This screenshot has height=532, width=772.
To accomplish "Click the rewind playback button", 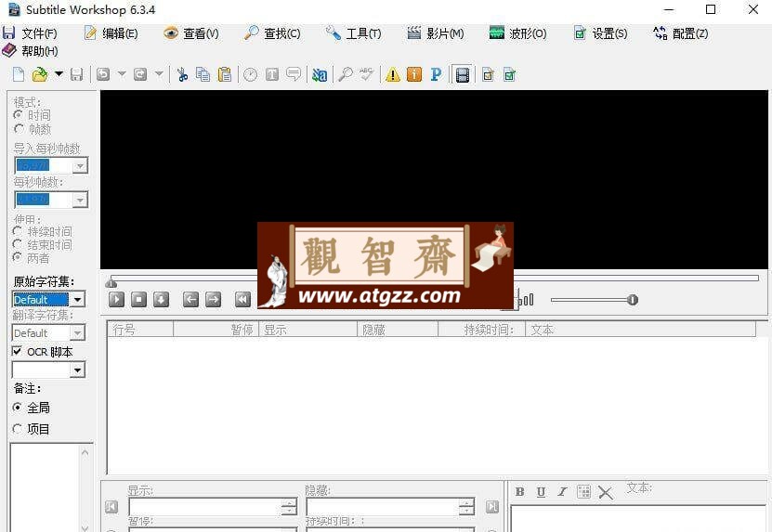I will click(242, 299).
